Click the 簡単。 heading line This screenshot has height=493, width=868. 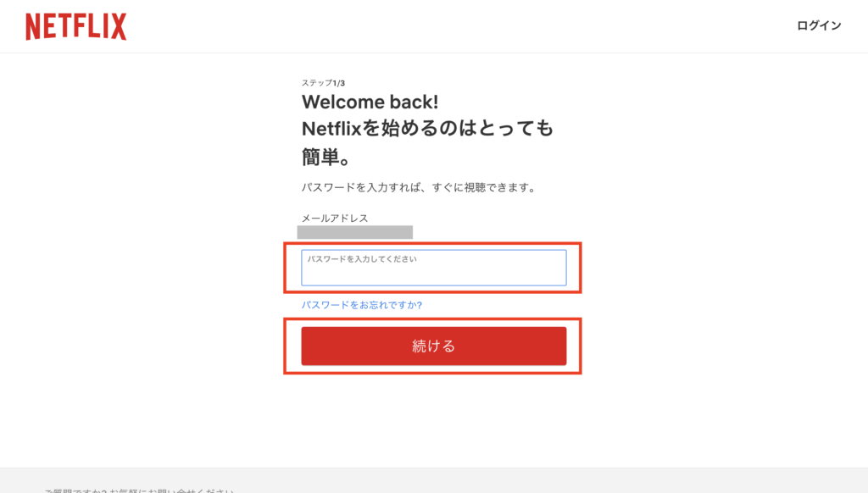[x=326, y=158]
